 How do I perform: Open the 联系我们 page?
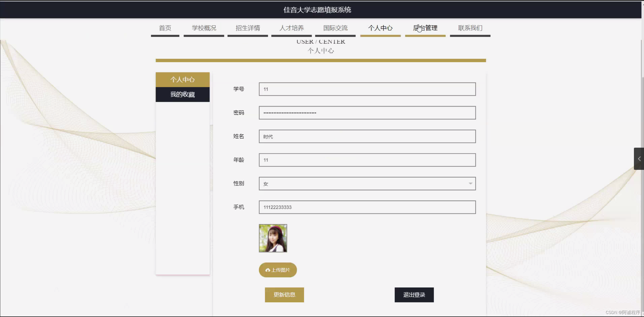point(470,28)
